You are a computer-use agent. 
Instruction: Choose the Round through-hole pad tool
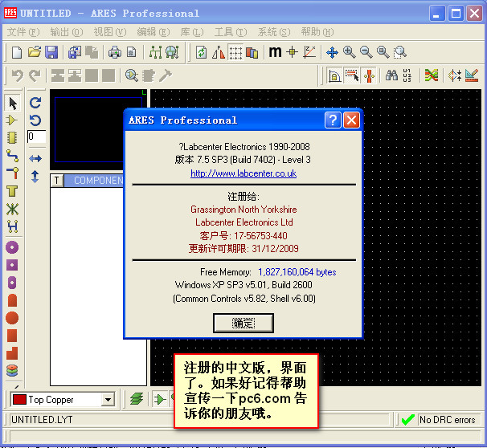(x=12, y=247)
